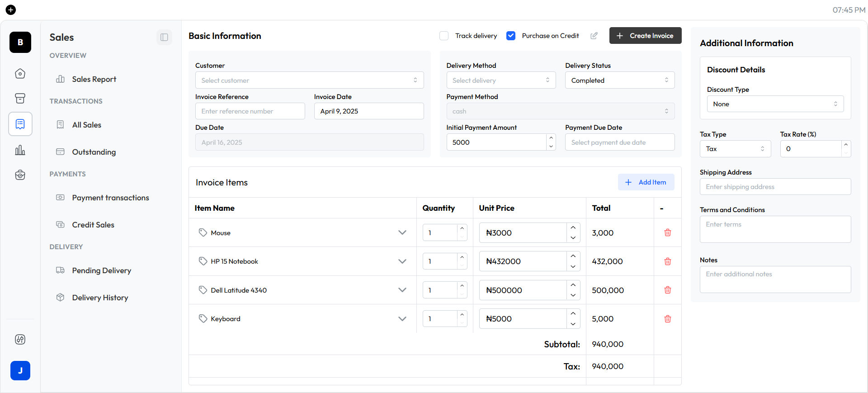
Task: Open the Delivery Method dropdown
Action: (x=501, y=80)
